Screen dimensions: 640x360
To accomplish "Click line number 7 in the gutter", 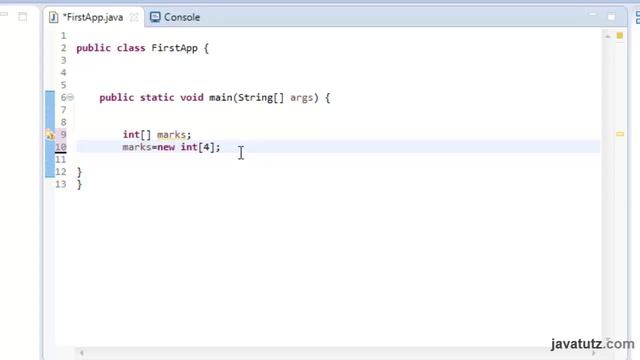I will [63, 110].
